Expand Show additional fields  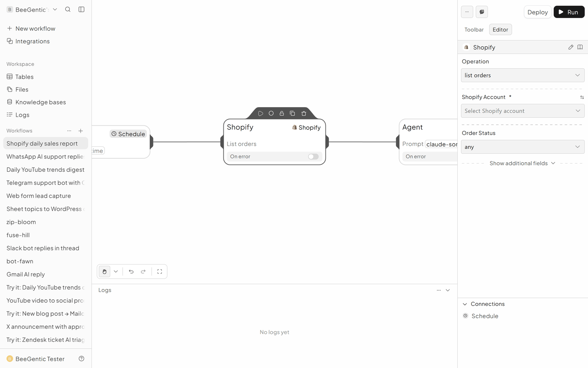coord(523,163)
